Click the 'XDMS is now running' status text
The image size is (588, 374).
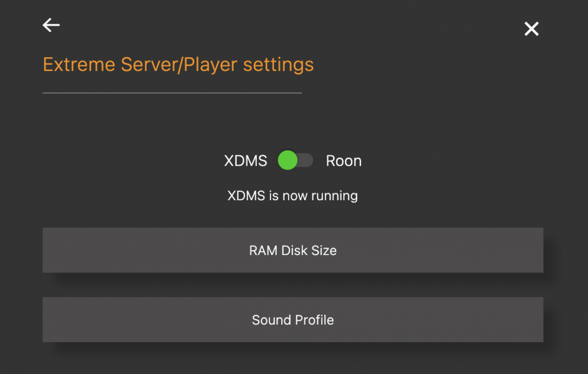click(x=292, y=196)
